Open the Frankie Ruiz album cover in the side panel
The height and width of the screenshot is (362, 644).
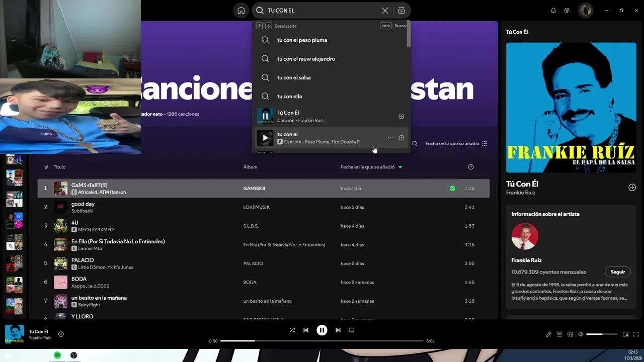pyautogui.click(x=571, y=107)
